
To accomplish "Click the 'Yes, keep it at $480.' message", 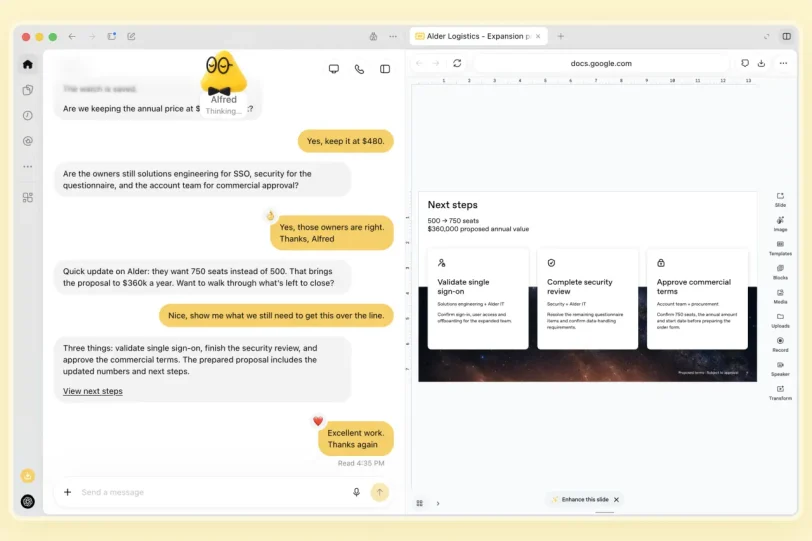I will (345, 141).
